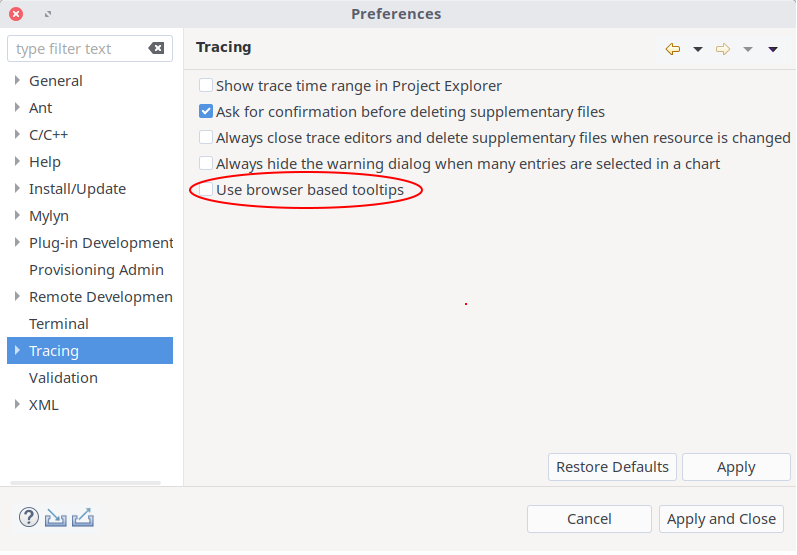Image resolution: width=797 pixels, height=555 pixels.
Task: Click the back navigation arrow icon
Action: click(673, 49)
